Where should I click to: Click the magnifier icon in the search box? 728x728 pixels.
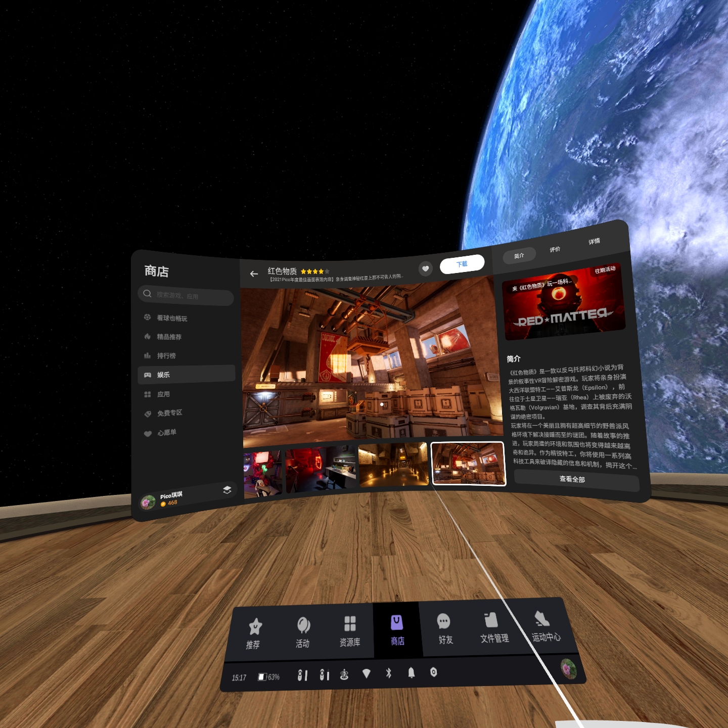(x=147, y=293)
